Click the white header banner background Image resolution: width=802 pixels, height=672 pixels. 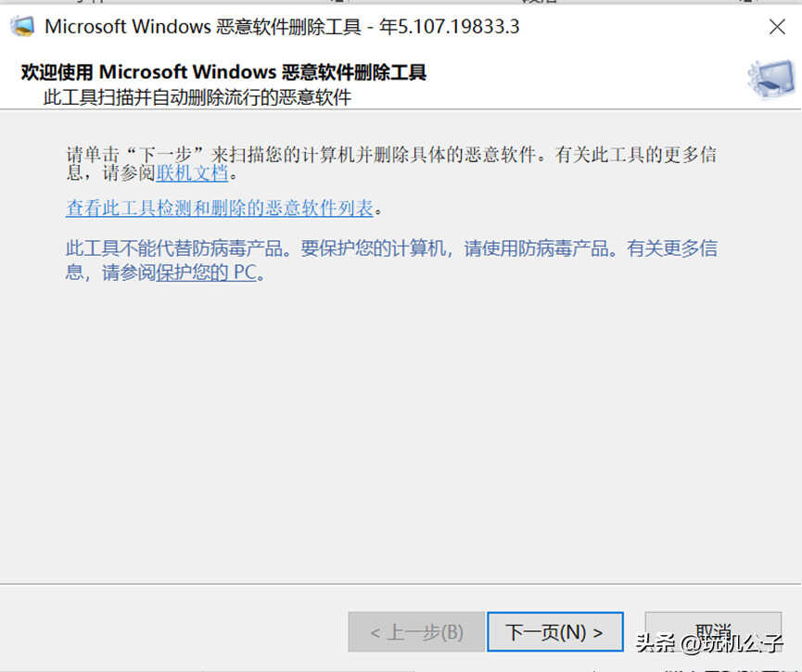563,80
